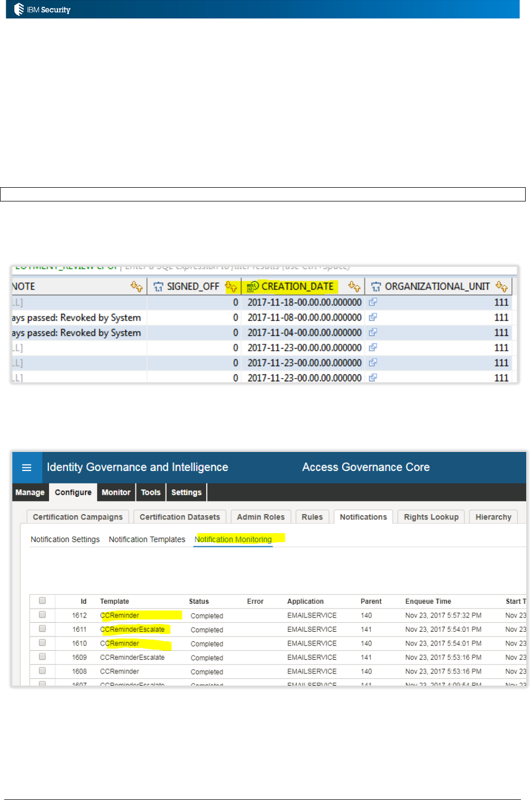The height and width of the screenshot is (800, 532).
Task: Select CCReminder template in row 1612
Action: [x=120, y=615]
